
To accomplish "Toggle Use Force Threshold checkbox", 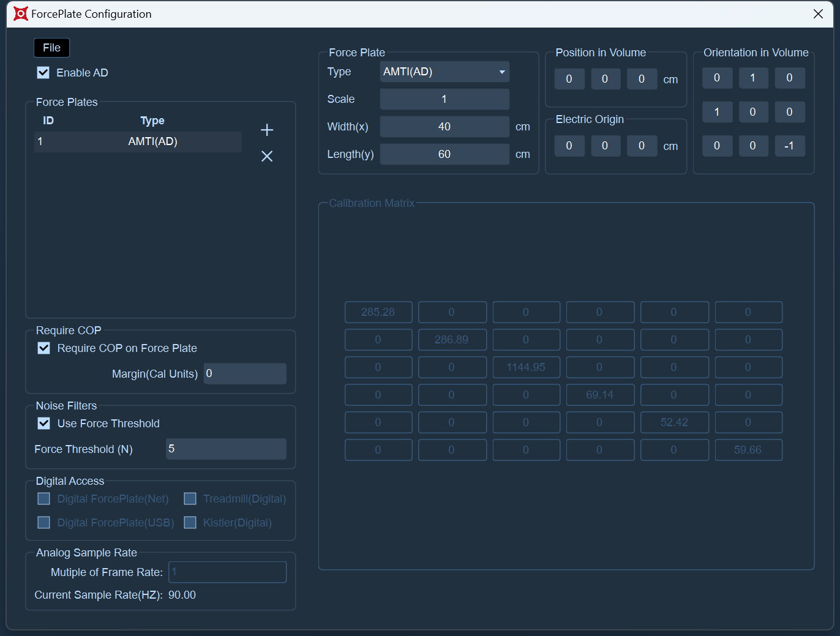I will [44, 424].
